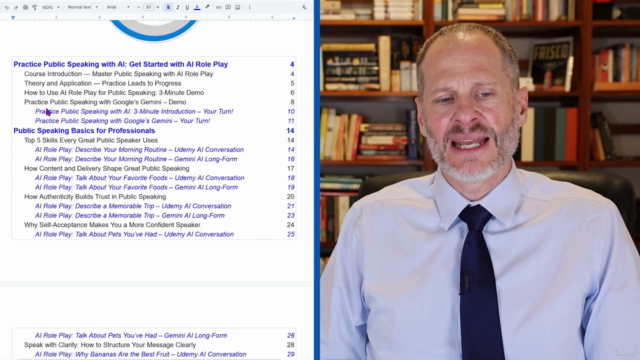640x360 pixels.
Task: Open 'How Authenticity Builds Trust in Public Speaking'
Action: tap(95, 197)
